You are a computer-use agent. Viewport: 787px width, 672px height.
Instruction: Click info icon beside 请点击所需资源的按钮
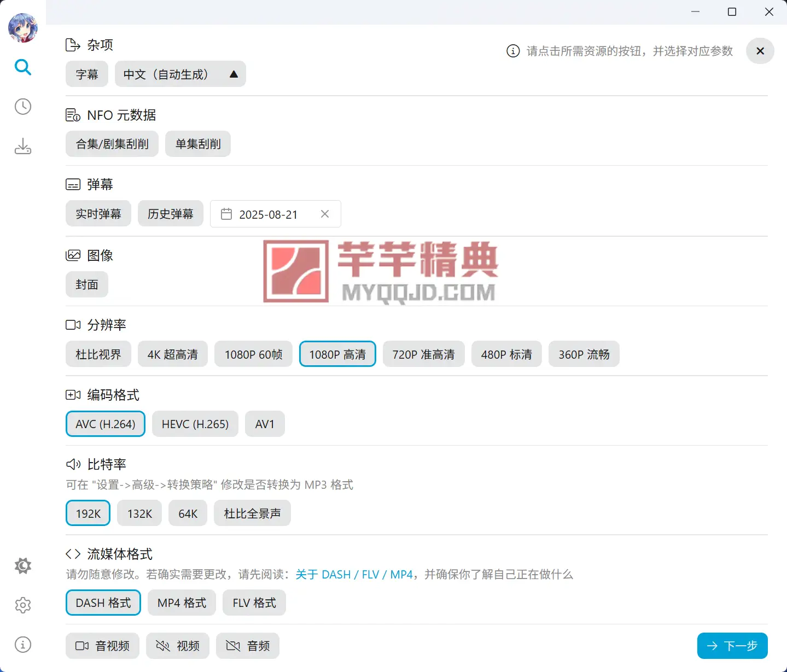tap(513, 51)
